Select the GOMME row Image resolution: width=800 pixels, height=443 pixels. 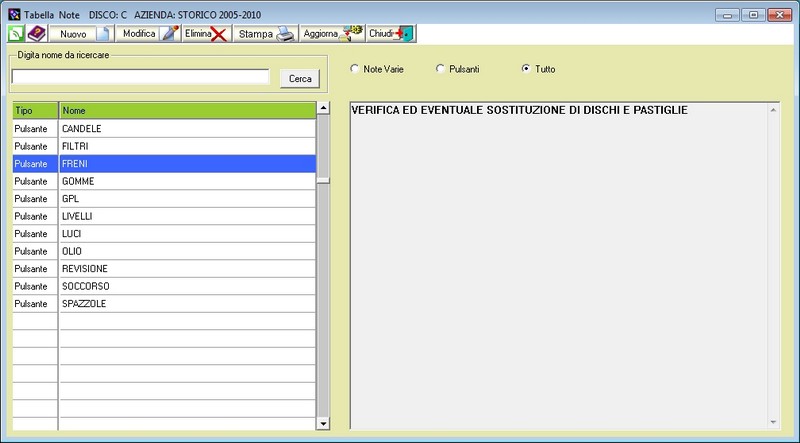(x=164, y=181)
